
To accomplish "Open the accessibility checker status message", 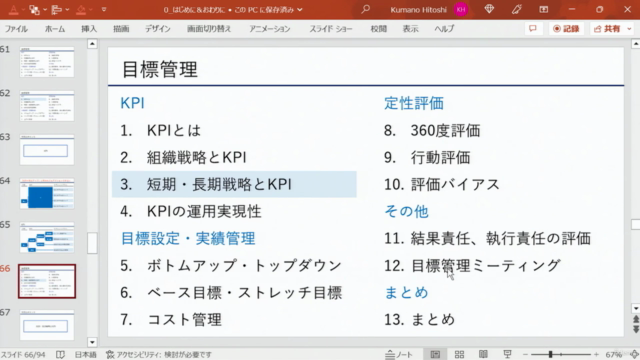I will (159, 355).
